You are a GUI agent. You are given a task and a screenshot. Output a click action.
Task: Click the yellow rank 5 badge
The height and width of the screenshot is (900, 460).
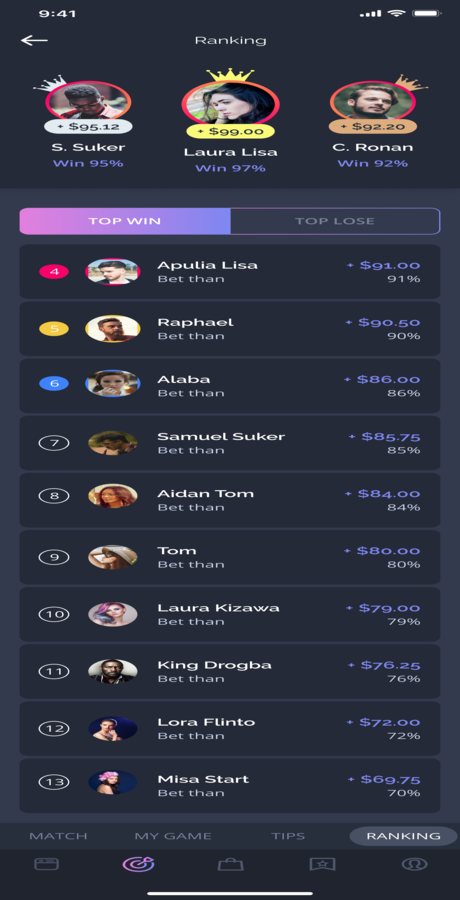coord(54,329)
